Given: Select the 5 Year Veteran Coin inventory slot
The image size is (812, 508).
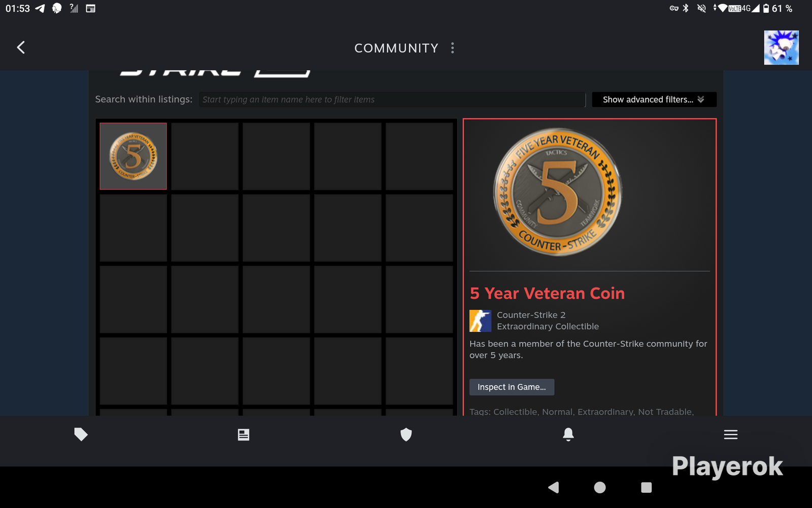Looking at the screenshot, I should (133, 156).
